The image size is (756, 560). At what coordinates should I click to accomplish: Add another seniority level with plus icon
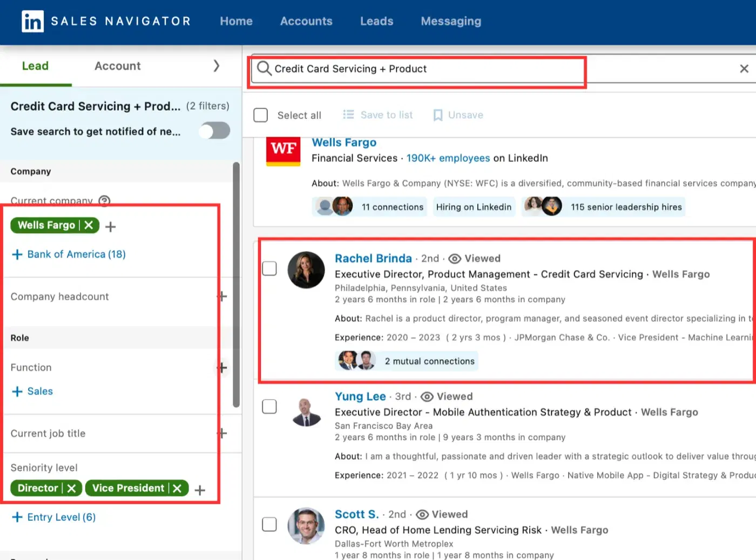200,490
